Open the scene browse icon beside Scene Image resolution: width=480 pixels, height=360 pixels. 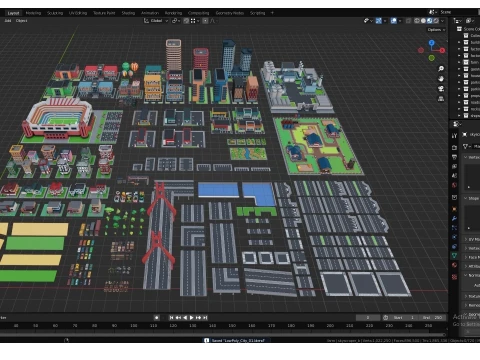pyautogui.click(x=433, y=12)
